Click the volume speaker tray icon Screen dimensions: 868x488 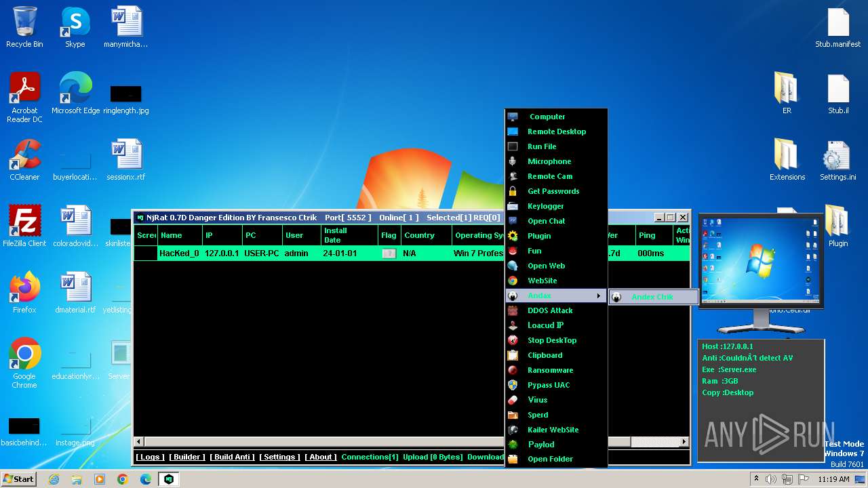(771, 479)
